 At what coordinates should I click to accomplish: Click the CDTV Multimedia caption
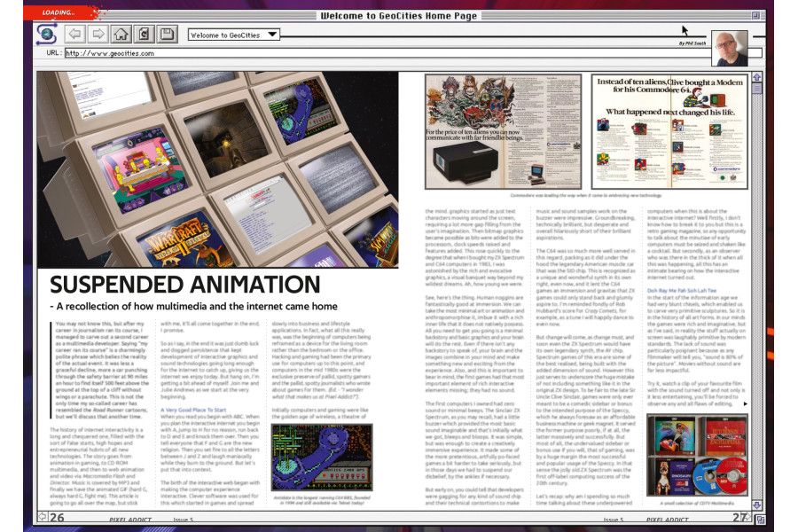point(697,504)
